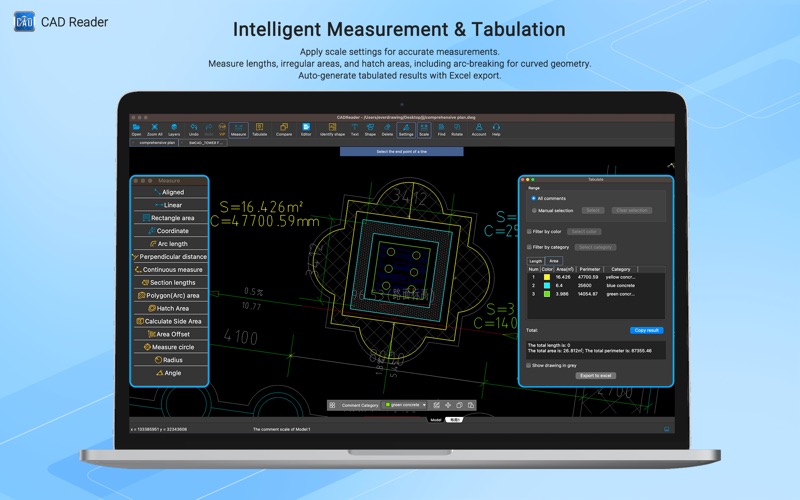Choose Measure circle option

(x=170, y=347)
